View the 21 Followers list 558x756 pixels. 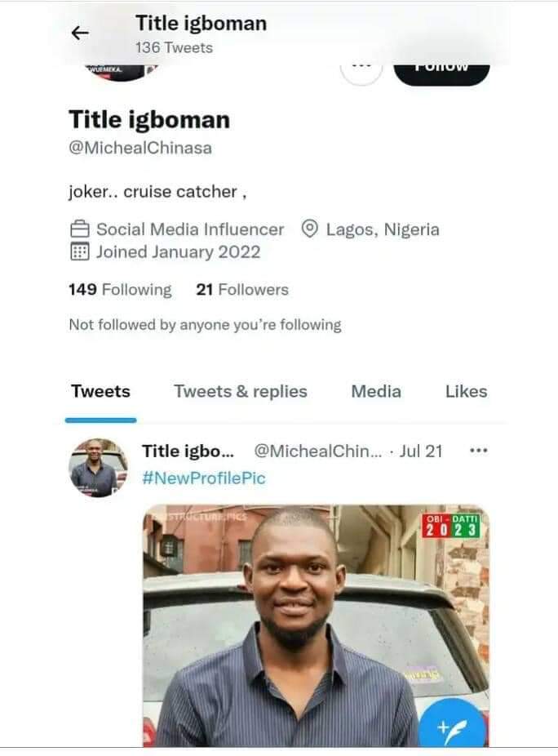(242, 290)
